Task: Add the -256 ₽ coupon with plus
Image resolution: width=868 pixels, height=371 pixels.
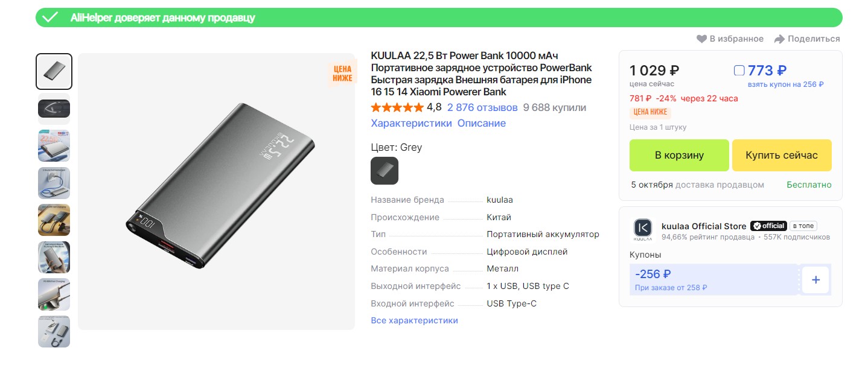Action: [x=815, y=280]
